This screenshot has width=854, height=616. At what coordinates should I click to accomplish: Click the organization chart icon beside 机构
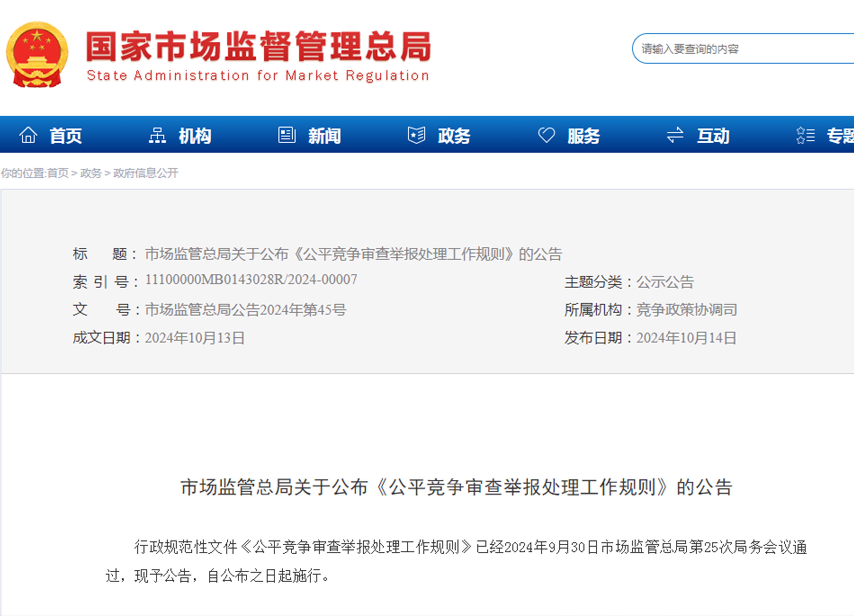pyautogui.click(x=157, y=135)
